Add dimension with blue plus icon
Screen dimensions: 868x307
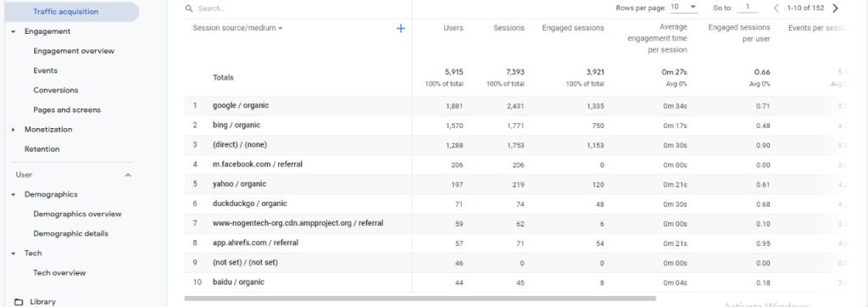pyautogui.click(x=401, y=28)
